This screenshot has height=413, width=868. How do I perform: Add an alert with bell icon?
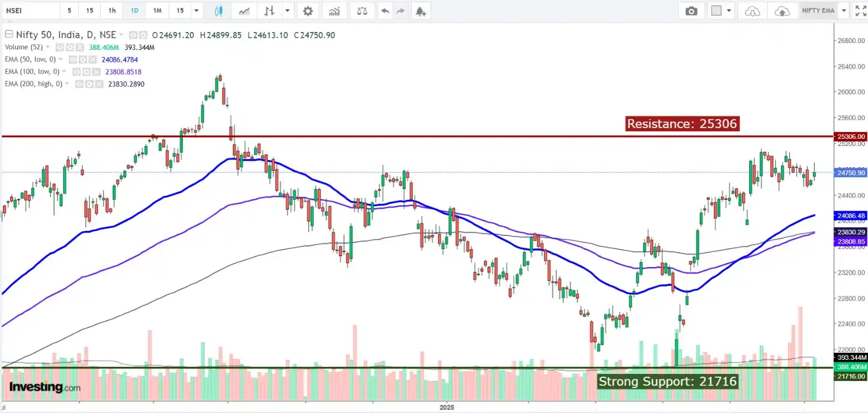point(420,11)
